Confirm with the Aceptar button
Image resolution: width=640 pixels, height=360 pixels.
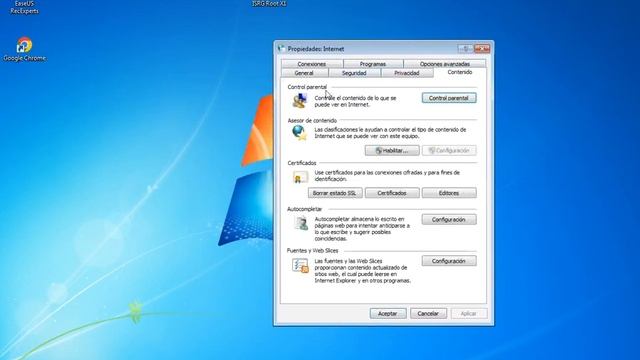tap(388, 313)
